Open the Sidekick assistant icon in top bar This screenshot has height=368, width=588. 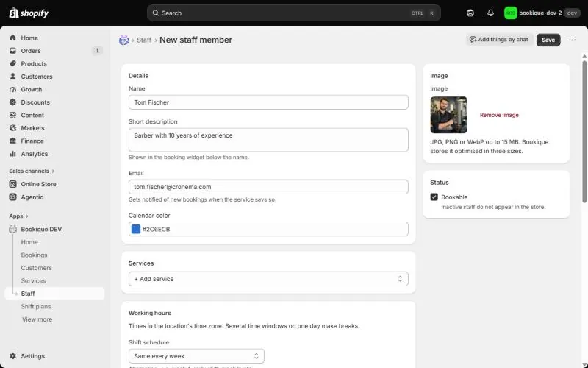470,13
